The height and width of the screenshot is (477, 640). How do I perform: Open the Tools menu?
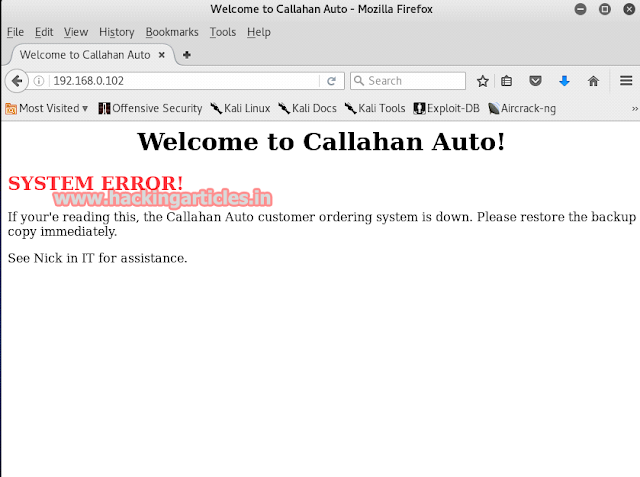(222, 32)
